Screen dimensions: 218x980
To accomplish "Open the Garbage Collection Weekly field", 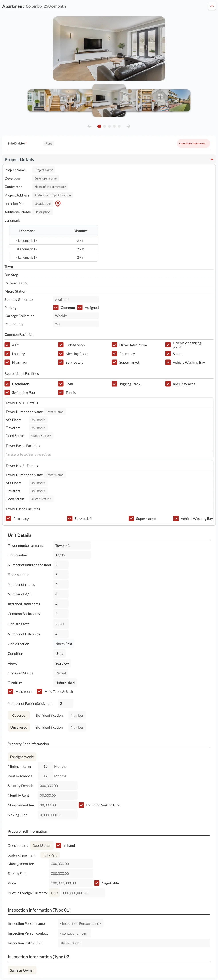I will click(76, 316).
